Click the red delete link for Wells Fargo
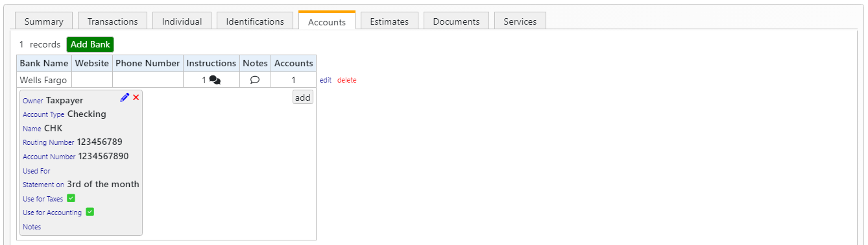Viewport: 868px width, 245px height. coord(347,81)
